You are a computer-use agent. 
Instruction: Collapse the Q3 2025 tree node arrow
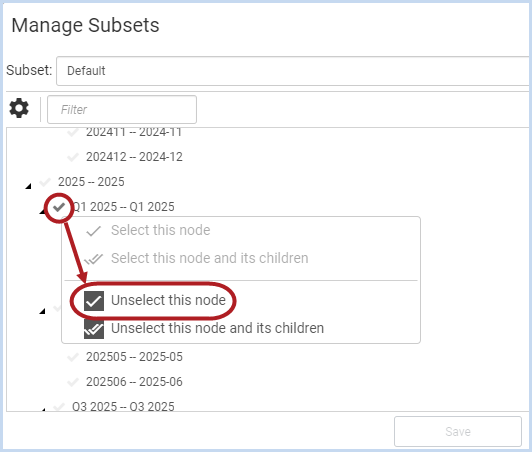point(43,409)
